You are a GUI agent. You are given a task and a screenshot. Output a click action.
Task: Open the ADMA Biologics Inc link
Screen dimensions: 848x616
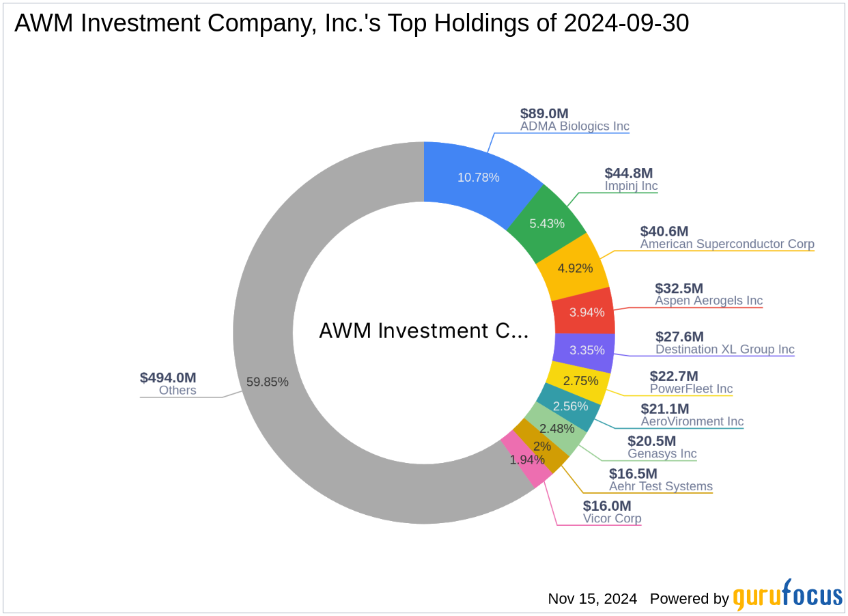click(575, 126)
